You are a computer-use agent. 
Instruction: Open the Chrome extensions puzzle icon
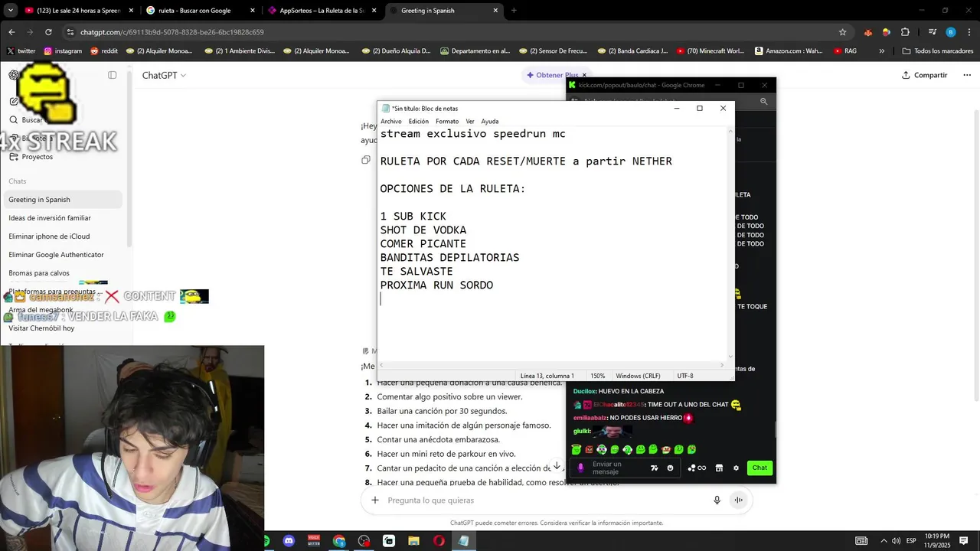[905, 32]
